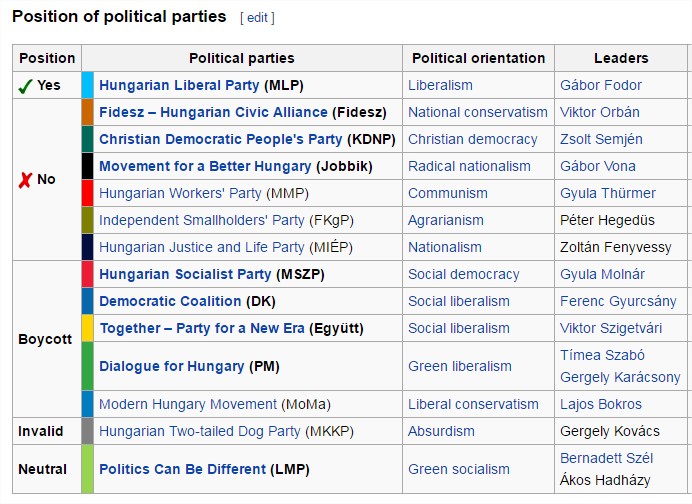Viewport: 692px width, 504px height.
Task: Open the Viktor Orbán leader link
Action: tap(600, 112)
